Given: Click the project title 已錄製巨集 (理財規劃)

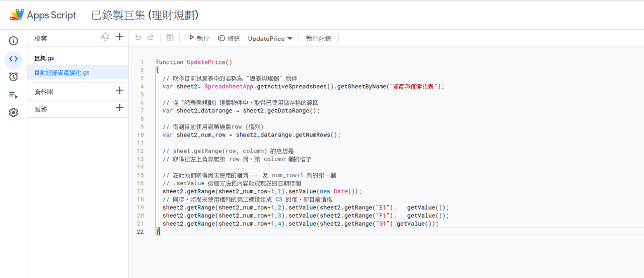Looking at the screenshot, I should (145, 15).
